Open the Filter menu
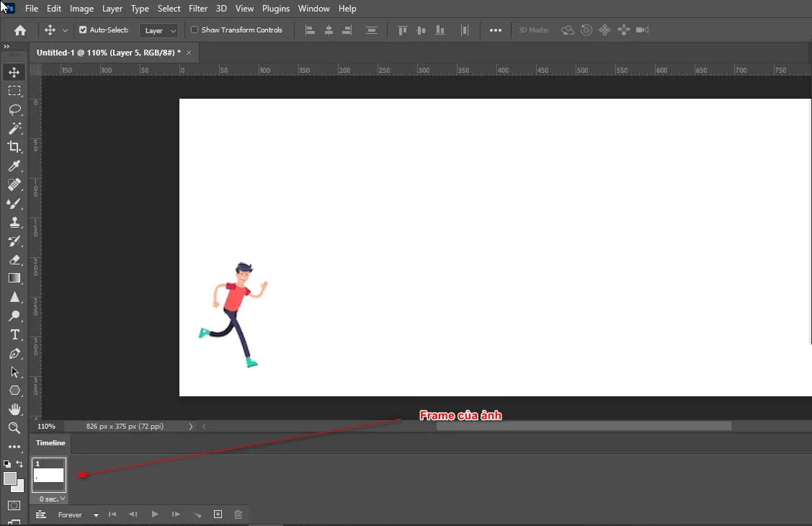 198,8
